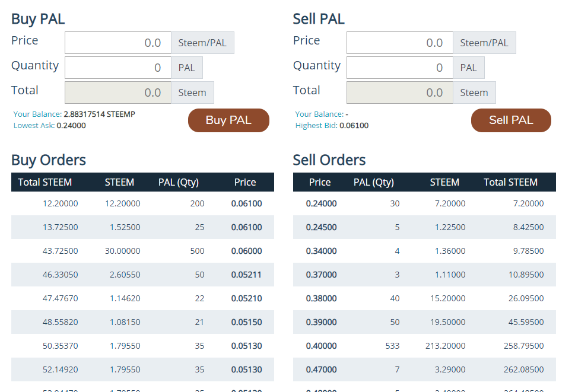This screenshot has height=392, width=575.
Task: Click Lowest Ask 0.24000 link
Action: click(x=49, y=126)
